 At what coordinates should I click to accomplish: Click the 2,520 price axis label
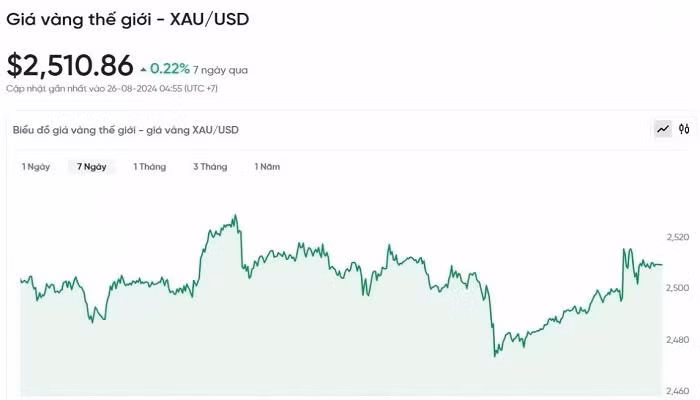678,237
